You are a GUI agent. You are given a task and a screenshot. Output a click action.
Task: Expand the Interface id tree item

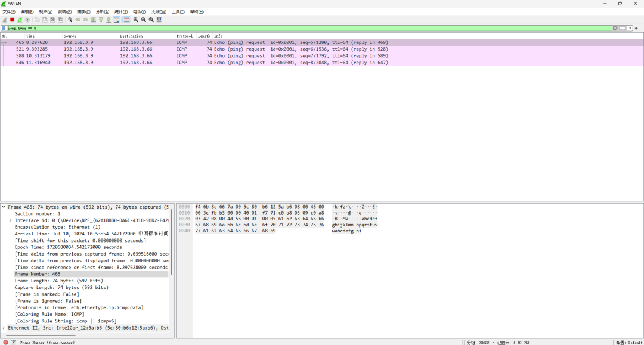point(10,220)
